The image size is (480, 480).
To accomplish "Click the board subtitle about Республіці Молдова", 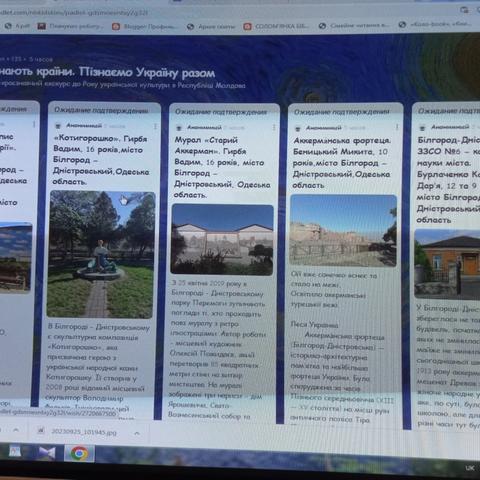I will point(123,85).
